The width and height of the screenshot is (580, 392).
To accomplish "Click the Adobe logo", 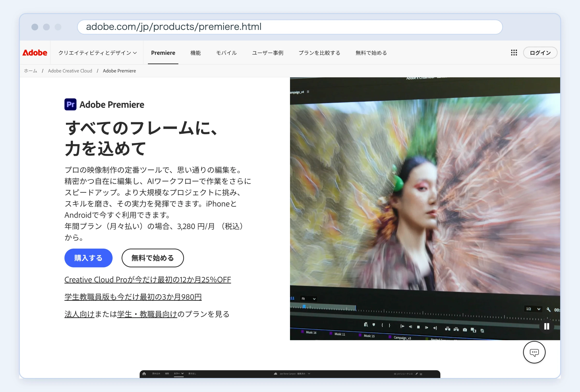I will (x=35, y=53).
